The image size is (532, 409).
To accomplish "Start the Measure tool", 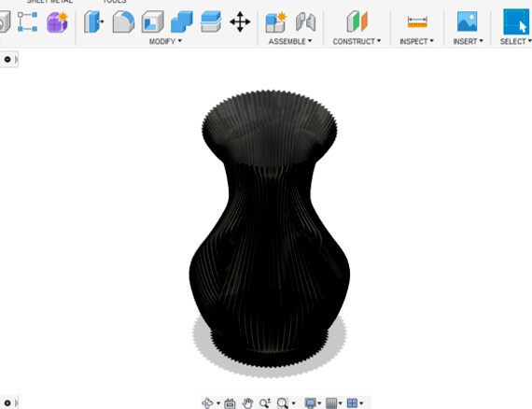I will (417, 22).
